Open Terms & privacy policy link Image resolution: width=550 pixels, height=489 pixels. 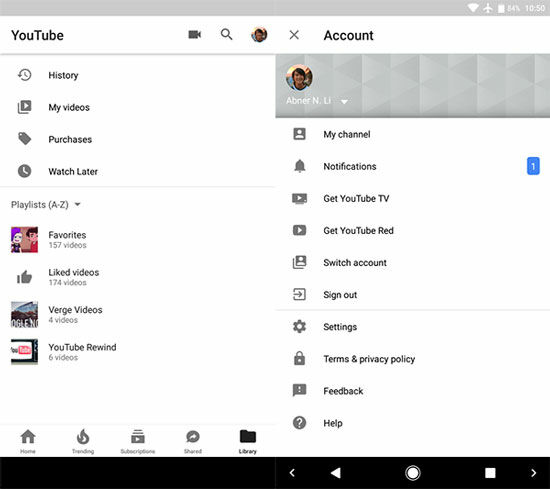[x=369, y=359]
